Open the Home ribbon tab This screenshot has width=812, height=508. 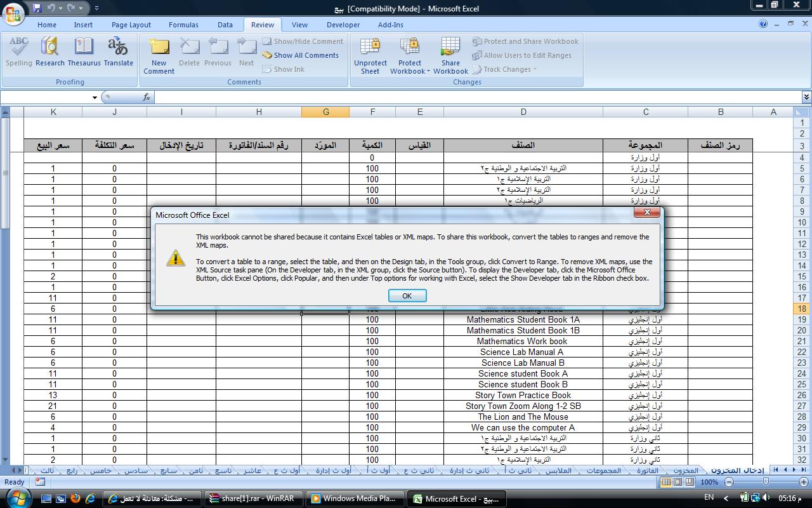(46, 25)
